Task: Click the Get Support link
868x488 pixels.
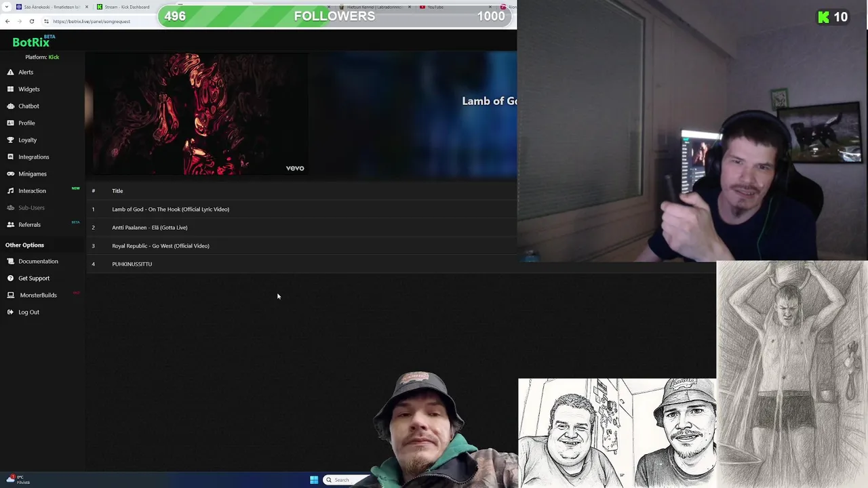Action: [x=34, y=278]
